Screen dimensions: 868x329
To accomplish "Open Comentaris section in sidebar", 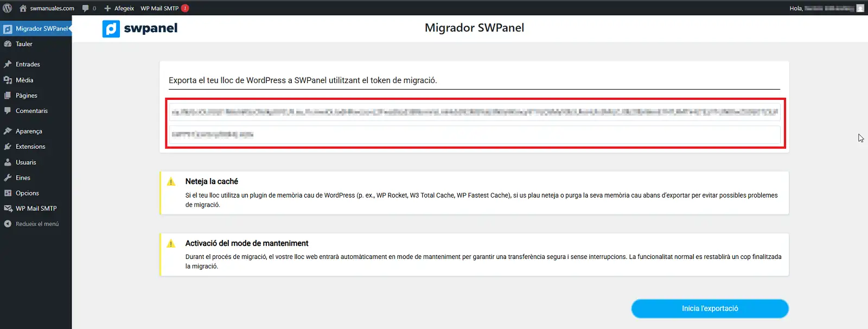I will click(x=31, y=111).
